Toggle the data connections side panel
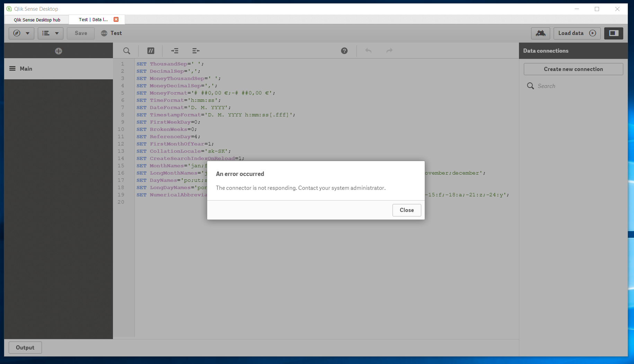 [614, 33]
